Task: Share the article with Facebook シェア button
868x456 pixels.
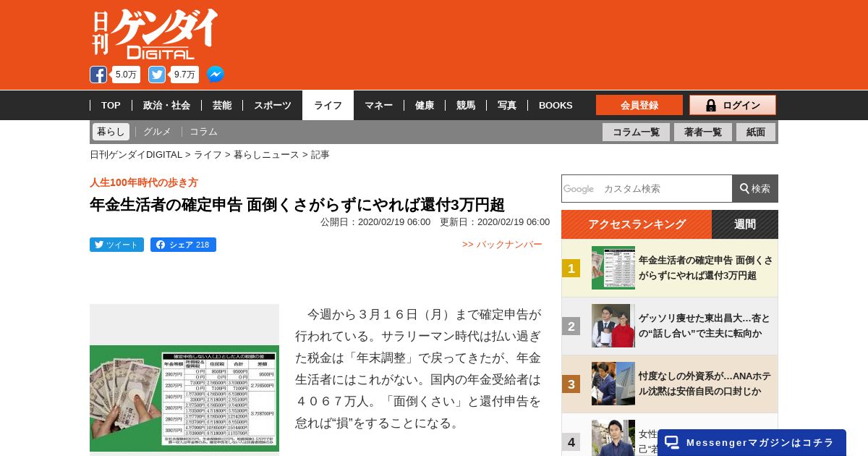Action: (x=183, y=245)
